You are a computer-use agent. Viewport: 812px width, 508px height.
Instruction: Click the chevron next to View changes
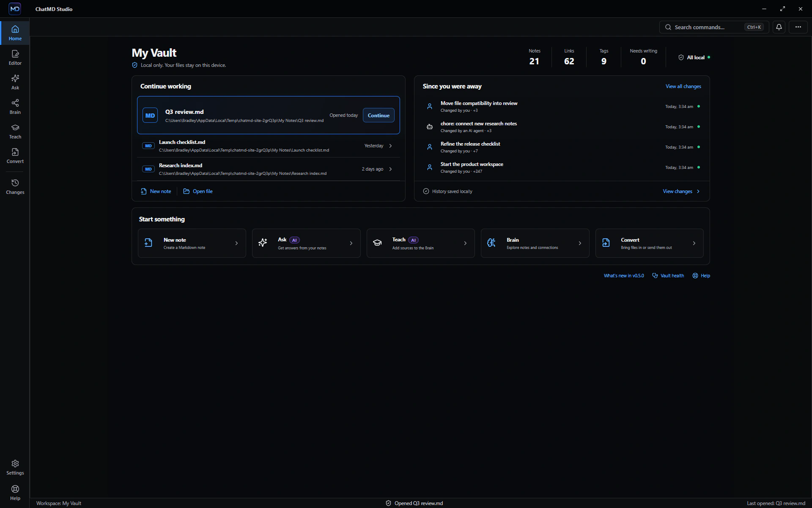coord(698,191)
